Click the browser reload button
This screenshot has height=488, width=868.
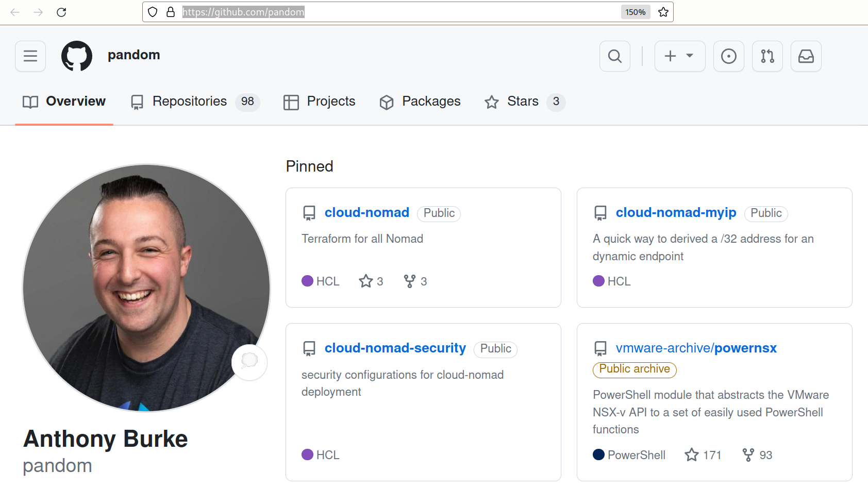(x=61, y=12)
